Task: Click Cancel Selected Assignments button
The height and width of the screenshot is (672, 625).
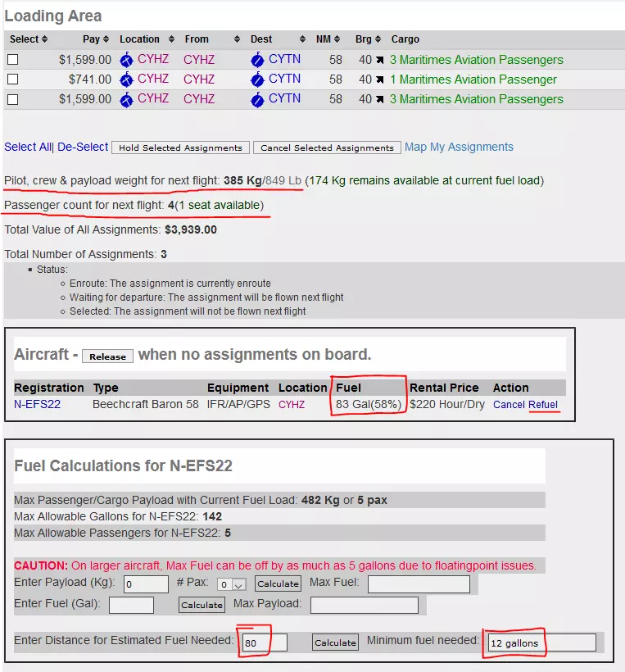Action: click(327, 148)
